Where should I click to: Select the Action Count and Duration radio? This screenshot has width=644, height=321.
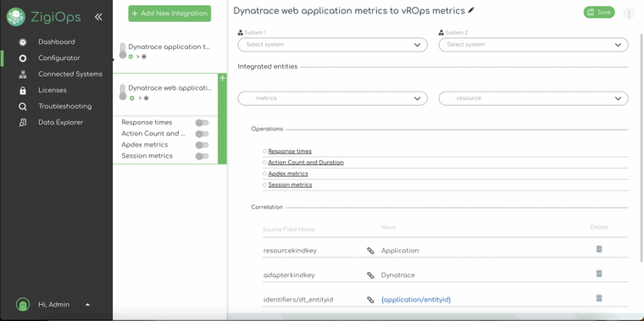coord(265,163)
